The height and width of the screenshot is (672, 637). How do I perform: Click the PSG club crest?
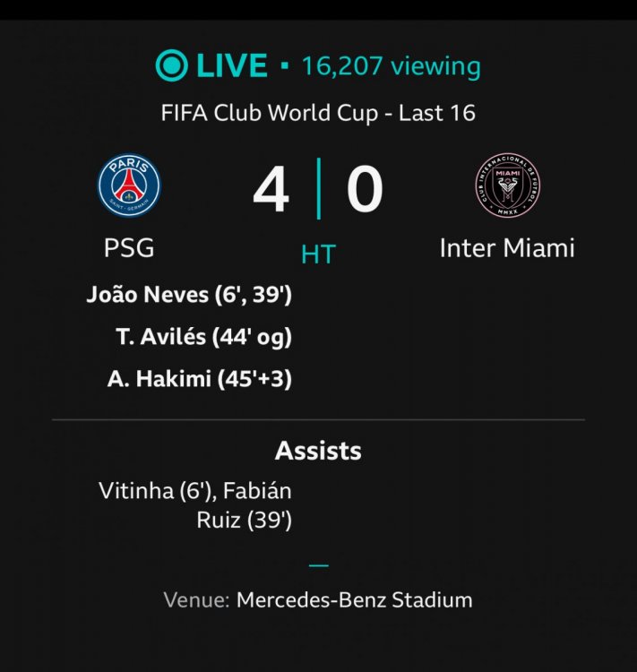[129, 185]
